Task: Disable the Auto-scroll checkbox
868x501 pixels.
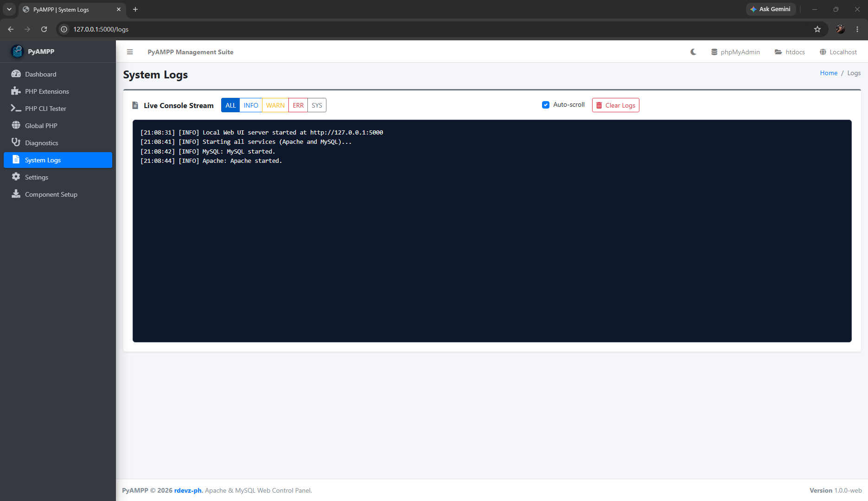Action: pos(546,105)
